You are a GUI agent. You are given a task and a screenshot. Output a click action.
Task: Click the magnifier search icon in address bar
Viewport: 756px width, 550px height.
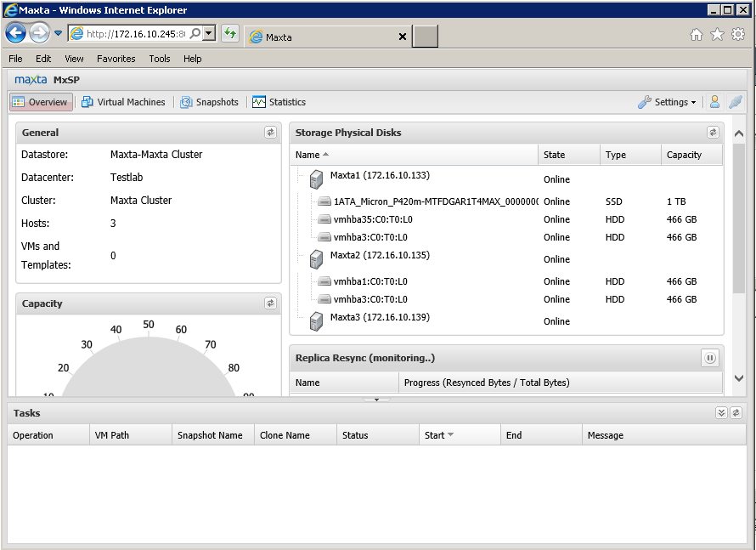pyautogui.click(x=195, y=33)
